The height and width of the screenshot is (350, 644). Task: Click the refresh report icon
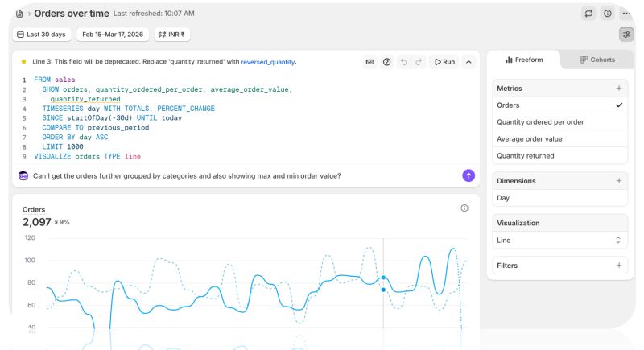coord(588,14)
